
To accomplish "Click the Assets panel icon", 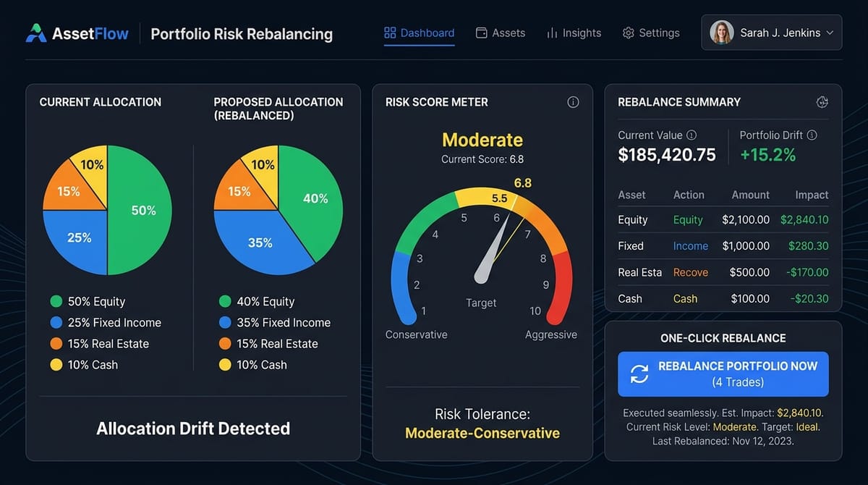I will [480, 33].
